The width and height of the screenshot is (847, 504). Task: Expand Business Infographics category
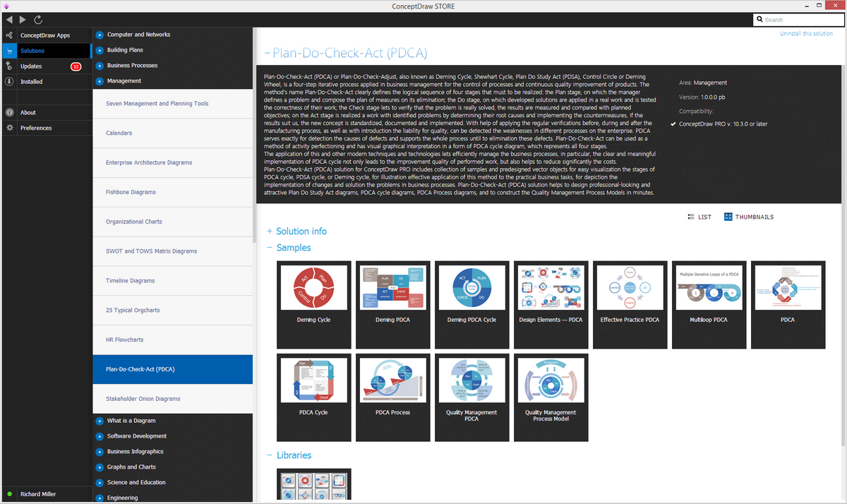[100, 452]
